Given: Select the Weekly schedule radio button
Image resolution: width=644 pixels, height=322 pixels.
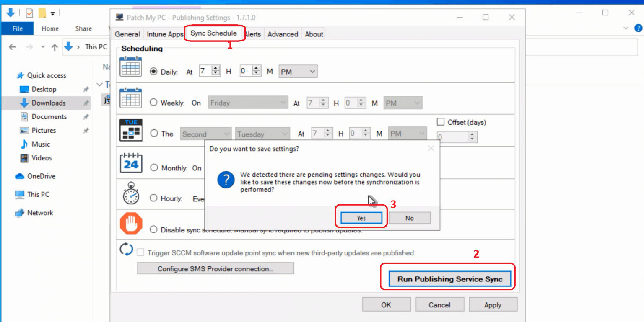Looking at the screenshot, I should tap(153, 103).
